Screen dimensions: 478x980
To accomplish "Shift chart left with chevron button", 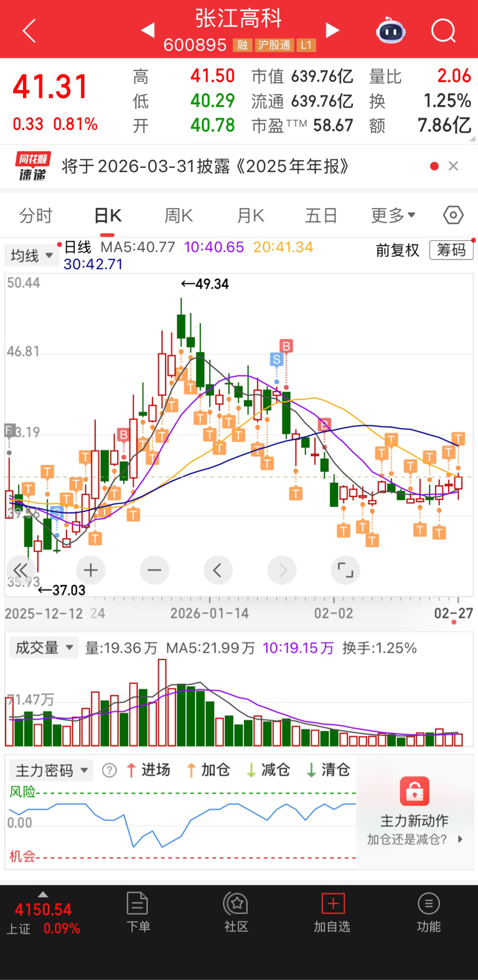I will [218, 570].
